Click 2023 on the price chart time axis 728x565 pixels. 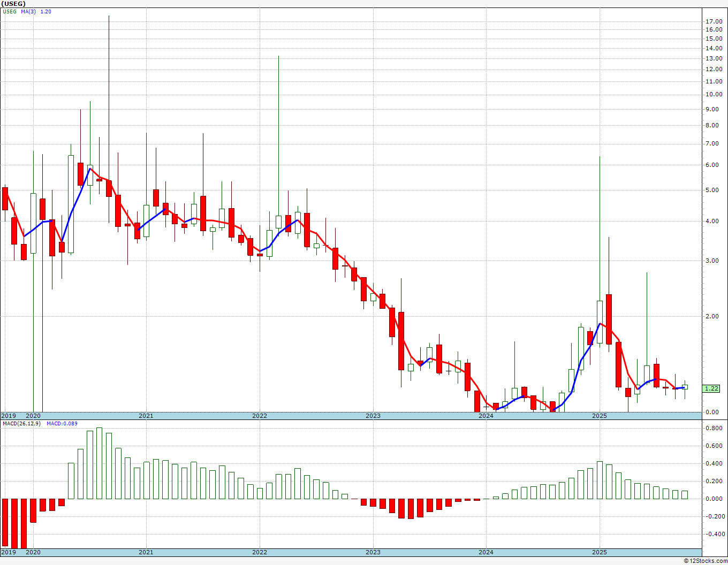click(x=373, y=416)
